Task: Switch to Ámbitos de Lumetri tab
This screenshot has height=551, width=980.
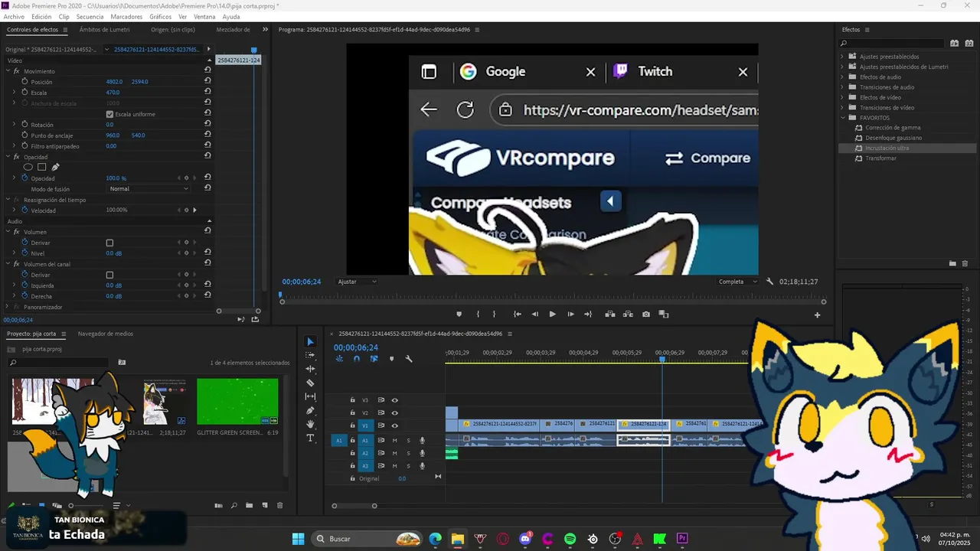Action: pos(104,30)
